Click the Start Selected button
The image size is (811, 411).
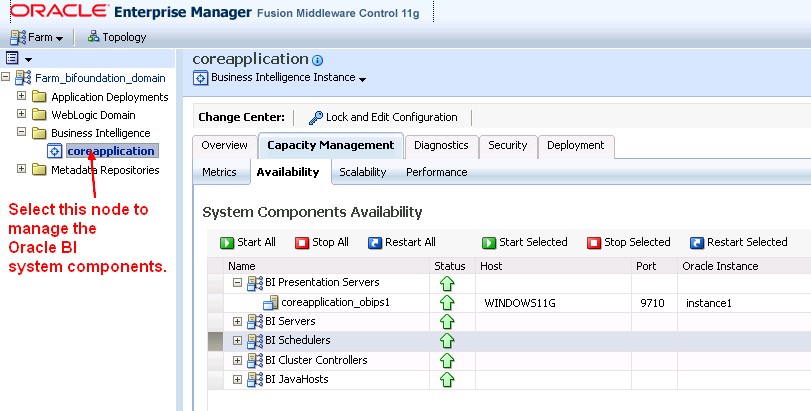coord(524,242)
